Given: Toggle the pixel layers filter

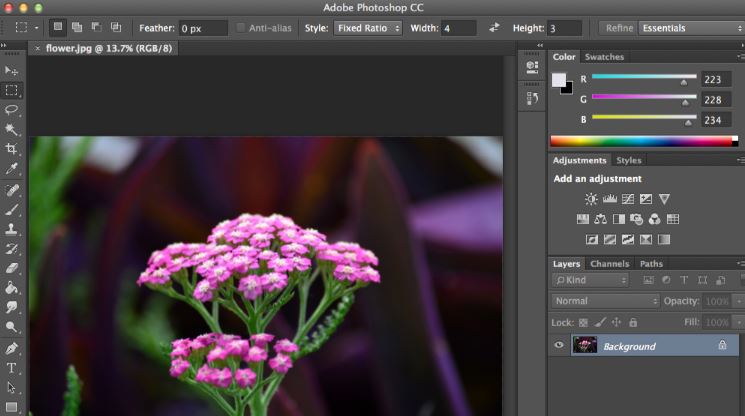Looking at the screenshot, I should (648, 280).
